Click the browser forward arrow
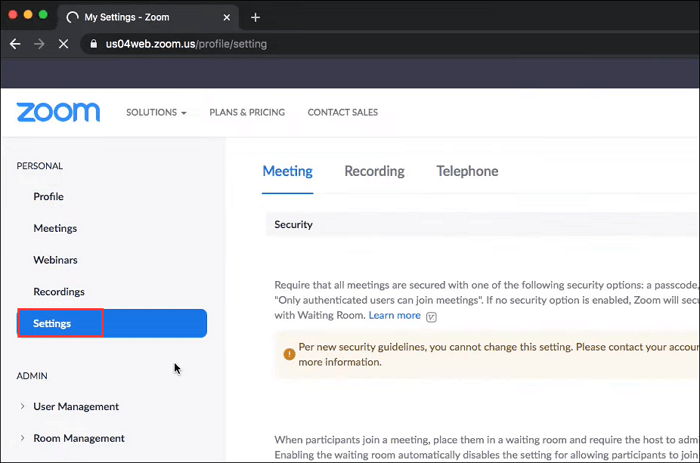Viewport: 700px width, 463px height. [40, 44]
